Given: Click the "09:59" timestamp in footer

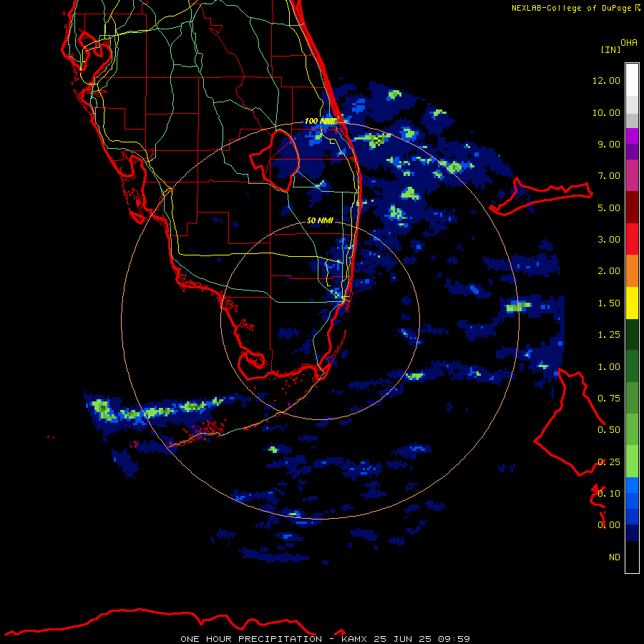Looking at the screenshot, I should point(454,639).
